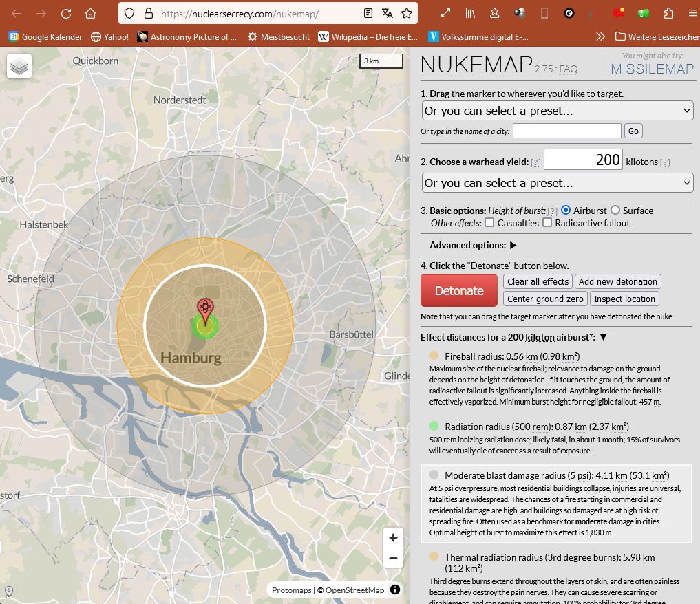
Task: Click the Fireball radius color dot
Action: [x=434, y=356]
